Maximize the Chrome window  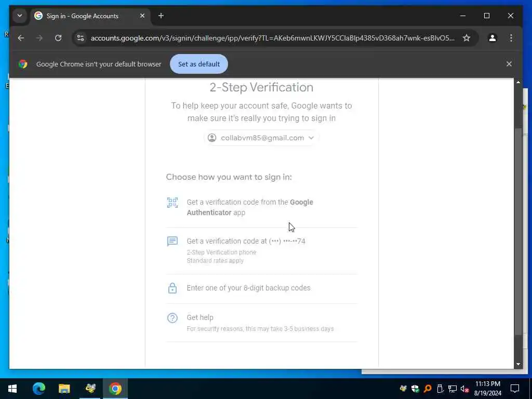tap(486, 16)
